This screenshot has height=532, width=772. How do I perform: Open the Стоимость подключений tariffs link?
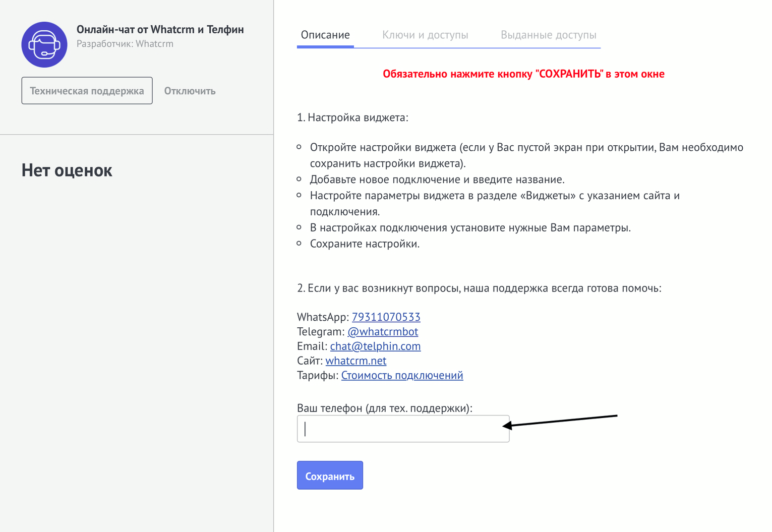pyautogui.click(x=402, y=375)
